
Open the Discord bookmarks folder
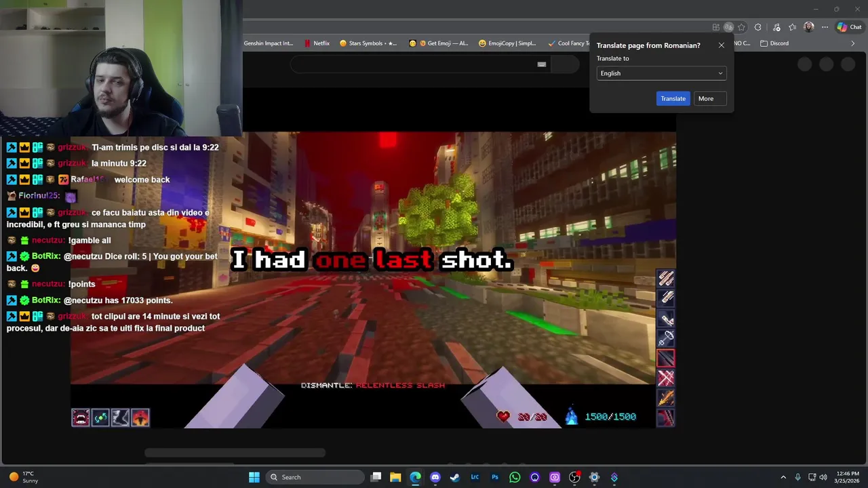pos(774,43)
